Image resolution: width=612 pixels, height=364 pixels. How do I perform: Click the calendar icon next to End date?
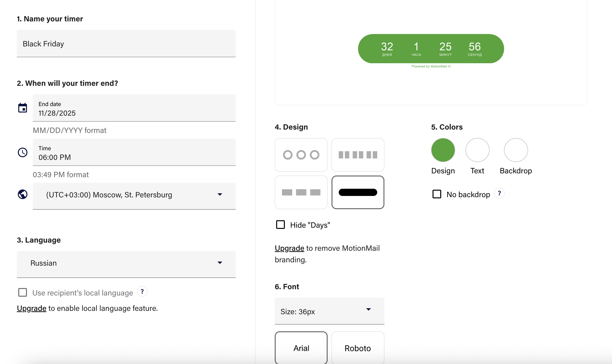pos(23,108)
